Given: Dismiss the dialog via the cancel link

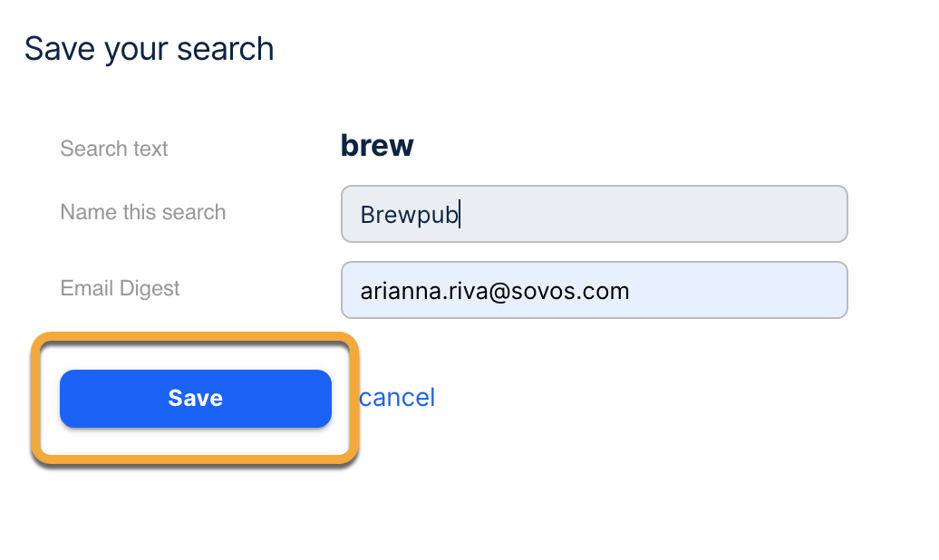Looking at the screenshot, I should coord(397,398).
